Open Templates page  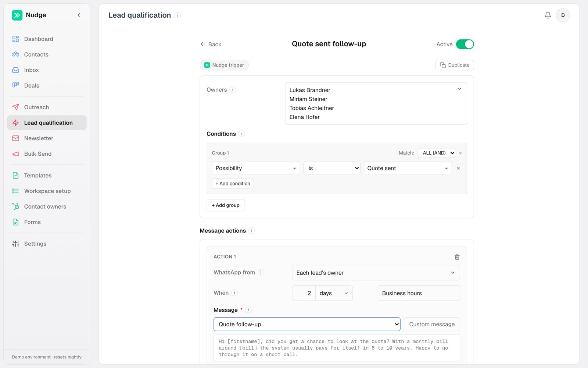47,176
